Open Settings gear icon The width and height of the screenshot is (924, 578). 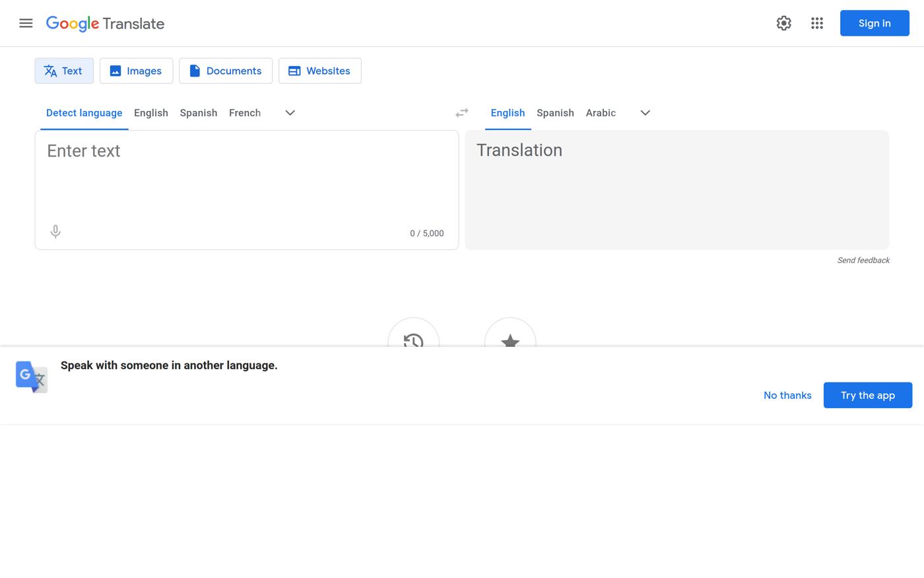pos(783,23)
